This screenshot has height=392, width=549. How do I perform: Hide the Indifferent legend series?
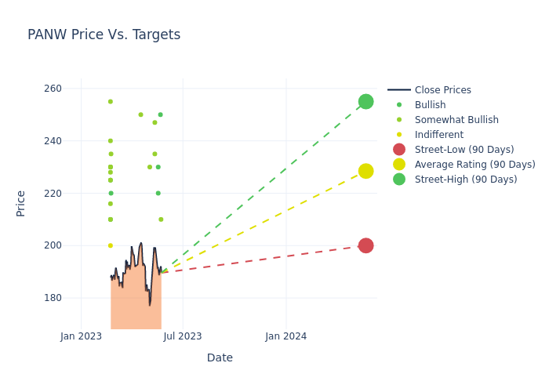pos(438,135)
